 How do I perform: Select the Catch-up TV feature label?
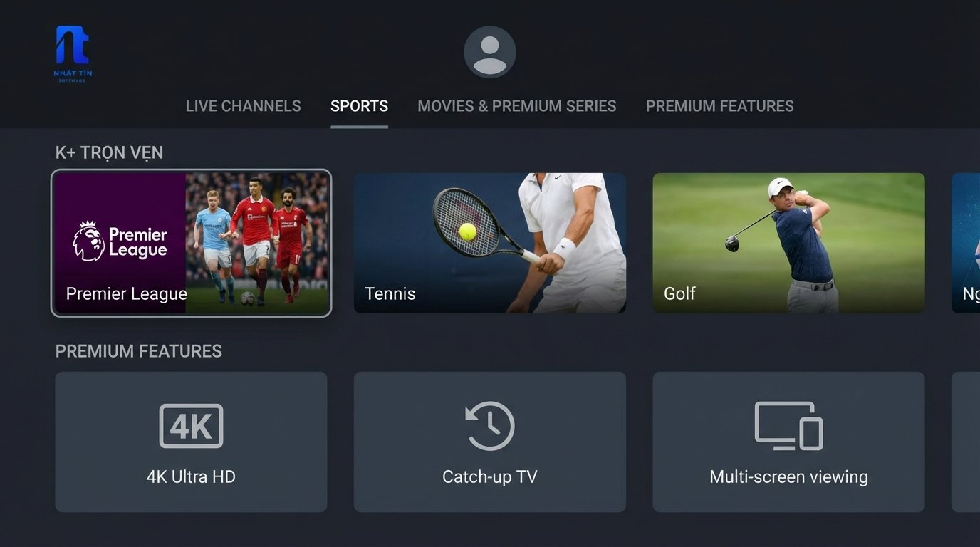pyautogui.click(x=490, y=476)
